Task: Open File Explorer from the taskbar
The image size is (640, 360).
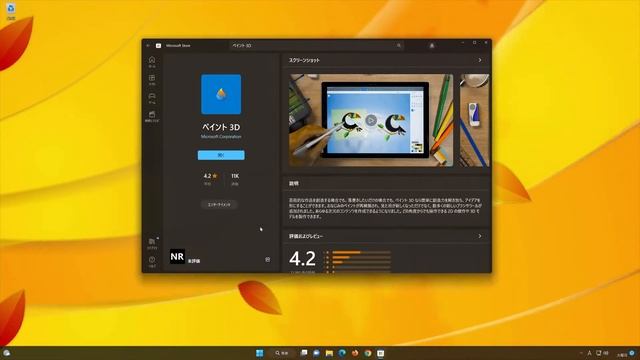Action: click(x=329, y=353)
